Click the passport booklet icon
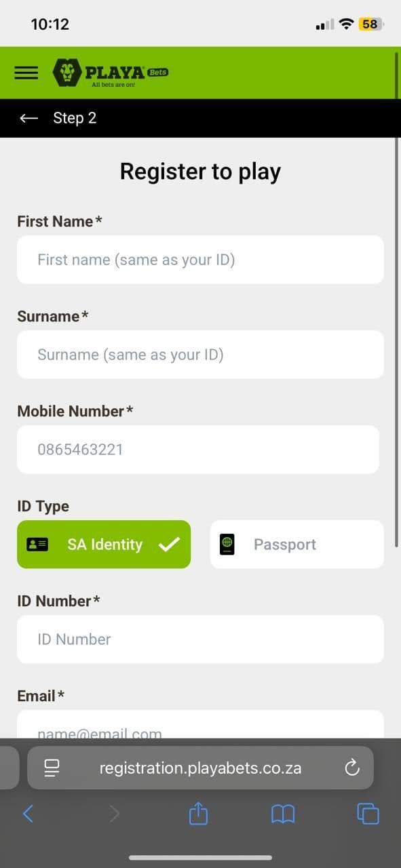Image resolution: width=401 pixels, height=868 pixels. click(x=227, y=544)
